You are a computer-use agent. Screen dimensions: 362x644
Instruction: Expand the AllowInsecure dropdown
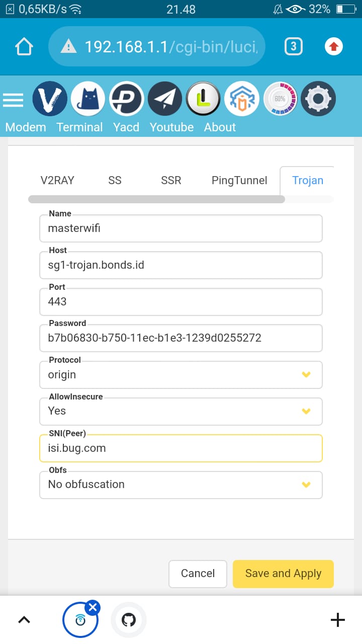(181, 411)
